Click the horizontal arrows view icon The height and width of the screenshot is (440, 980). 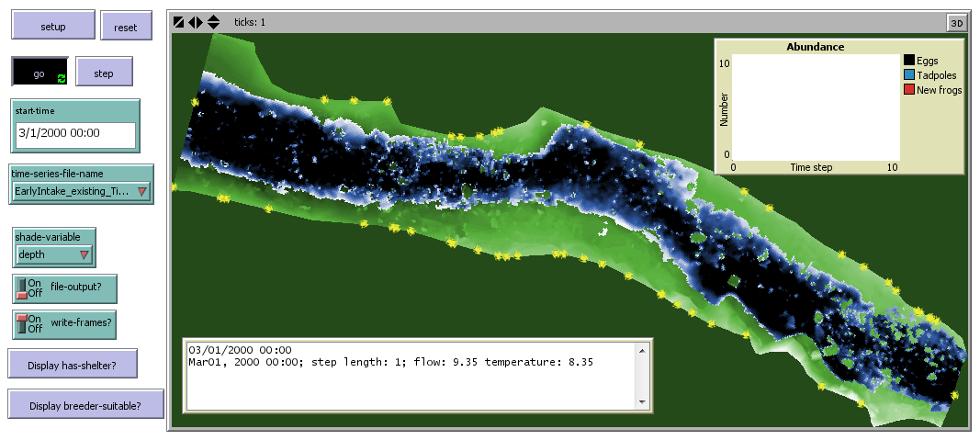196,22
